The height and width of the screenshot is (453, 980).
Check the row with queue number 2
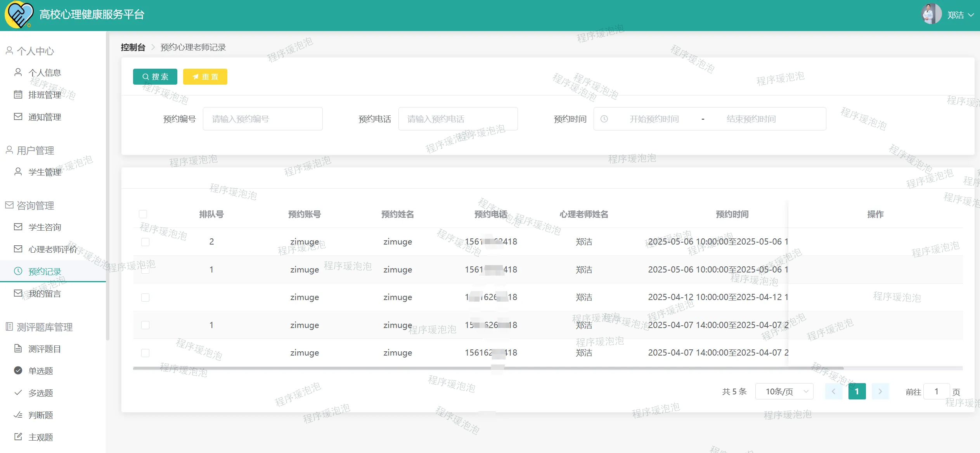pos(145,242)
